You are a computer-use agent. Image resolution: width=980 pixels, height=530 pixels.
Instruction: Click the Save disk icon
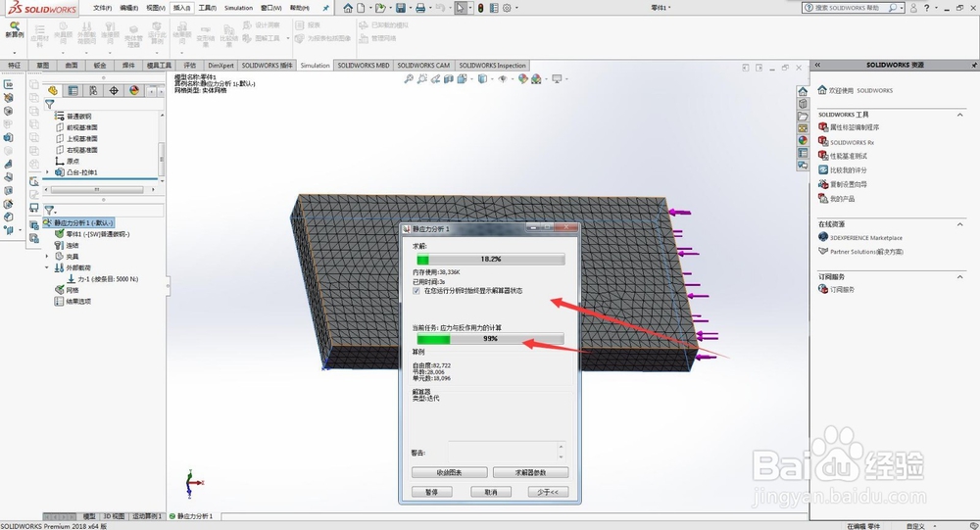click(x=401, y=8)
